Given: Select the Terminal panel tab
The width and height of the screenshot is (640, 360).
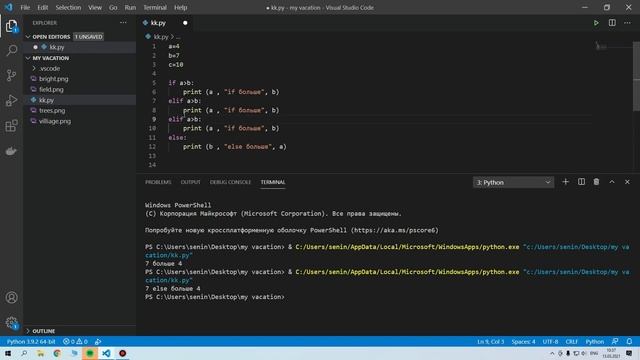Looking at the screenshot, I should (x=273, y=182).
